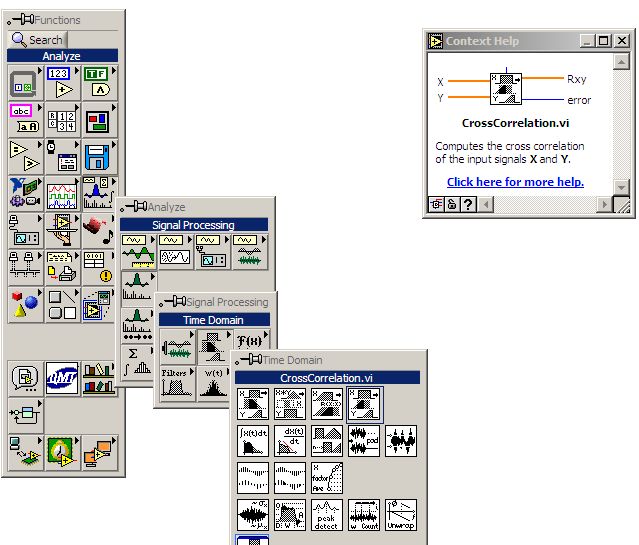
Task: Open the Boolean subpalette with the TF icon
Action: coord(99,83)
